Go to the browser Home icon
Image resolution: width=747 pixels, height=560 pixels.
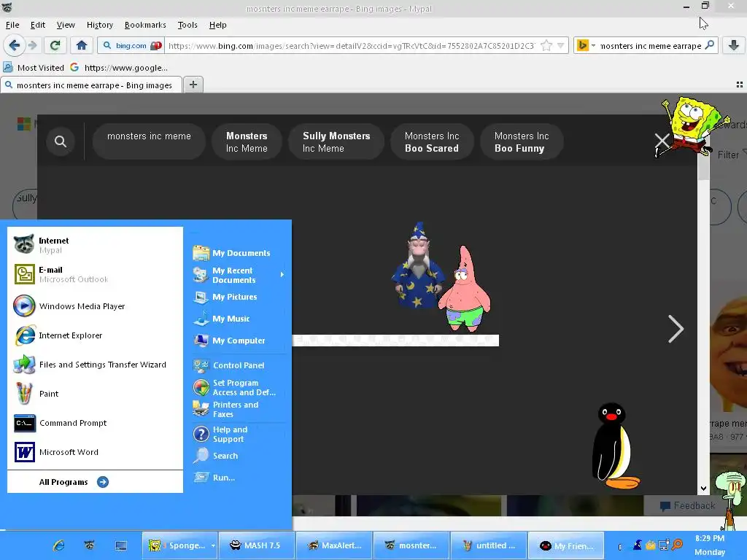pos(82,45)
